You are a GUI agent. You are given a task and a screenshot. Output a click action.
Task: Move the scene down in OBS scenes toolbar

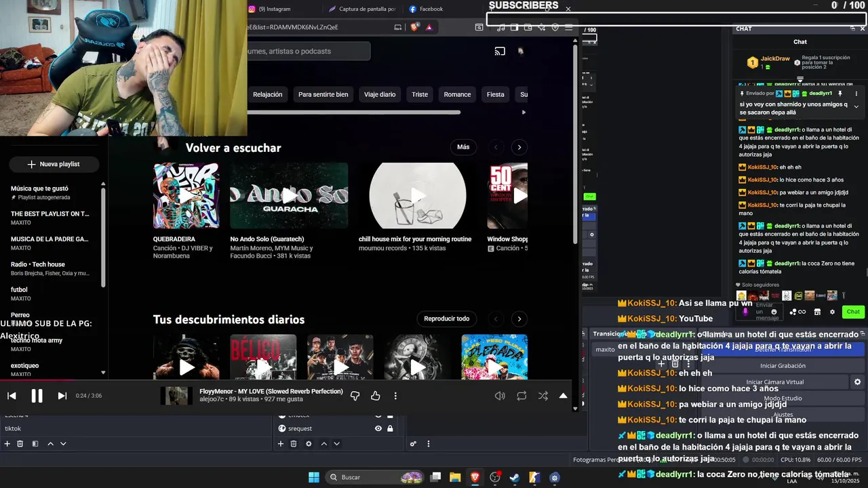63,444
